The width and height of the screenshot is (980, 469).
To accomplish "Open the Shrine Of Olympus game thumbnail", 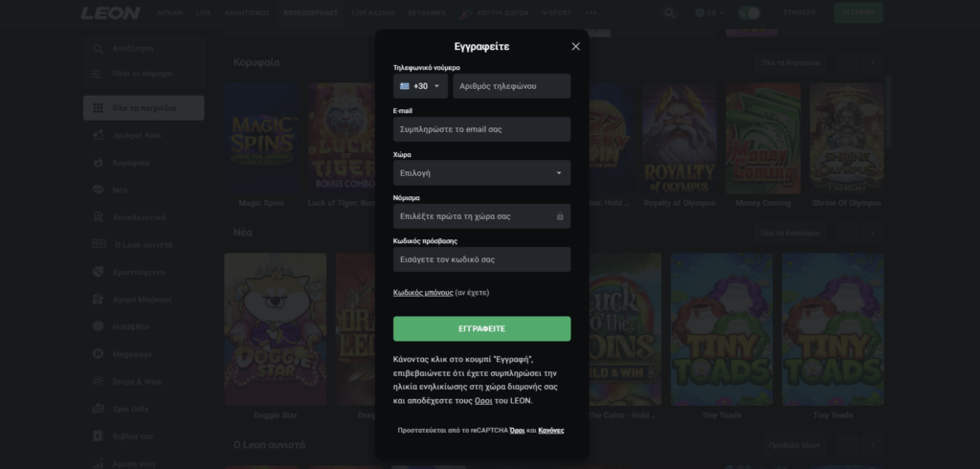I will [x=846, y=139].
